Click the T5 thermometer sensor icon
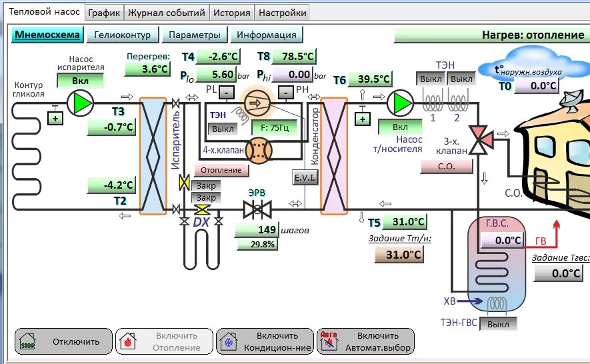Image resolution: width=590 pixels, height=364 pixels. click(x=361, y=217)
